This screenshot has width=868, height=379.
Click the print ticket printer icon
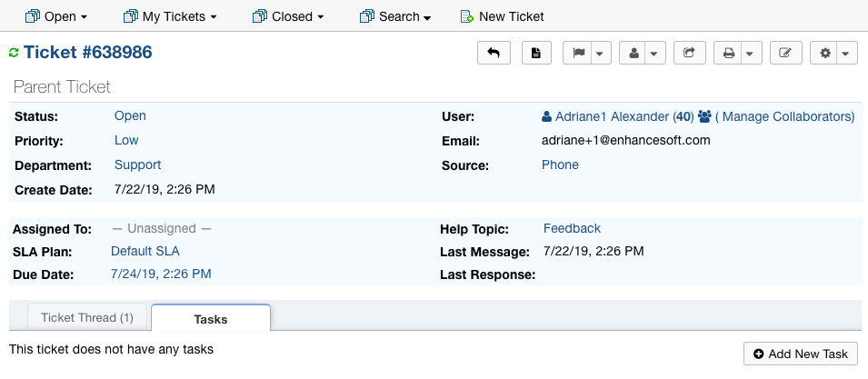tap(728, 54)
